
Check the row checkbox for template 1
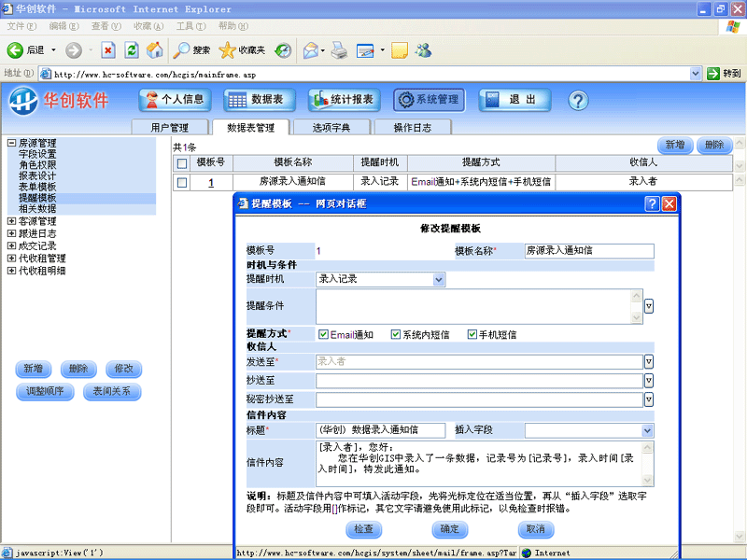[181, 182]
